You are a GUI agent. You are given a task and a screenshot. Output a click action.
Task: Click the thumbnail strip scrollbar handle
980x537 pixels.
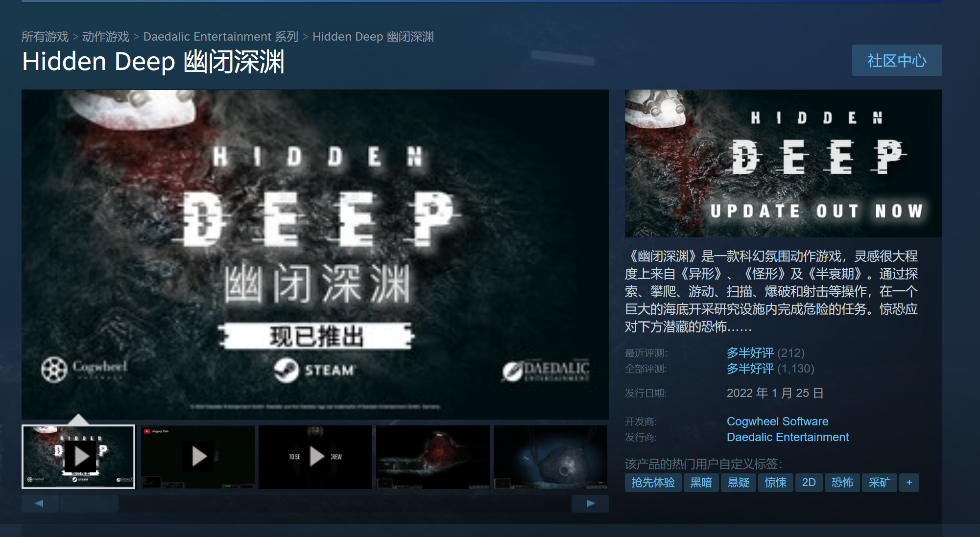[x=89, y=503]
